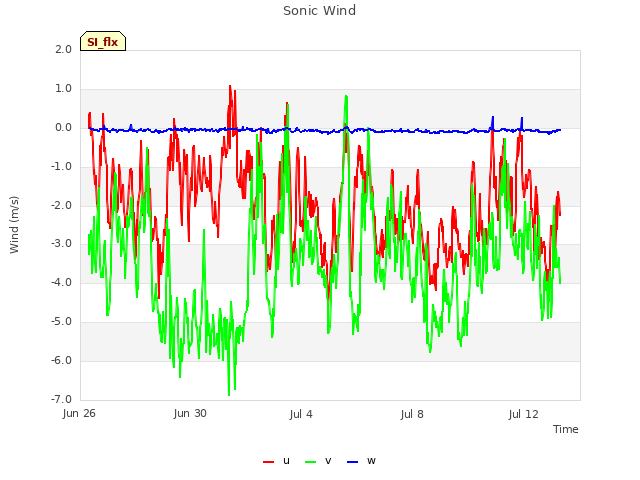Click the SI_flx site label tab
The height and width of the screenshot is (480, 640).
(x=103, y=41)
